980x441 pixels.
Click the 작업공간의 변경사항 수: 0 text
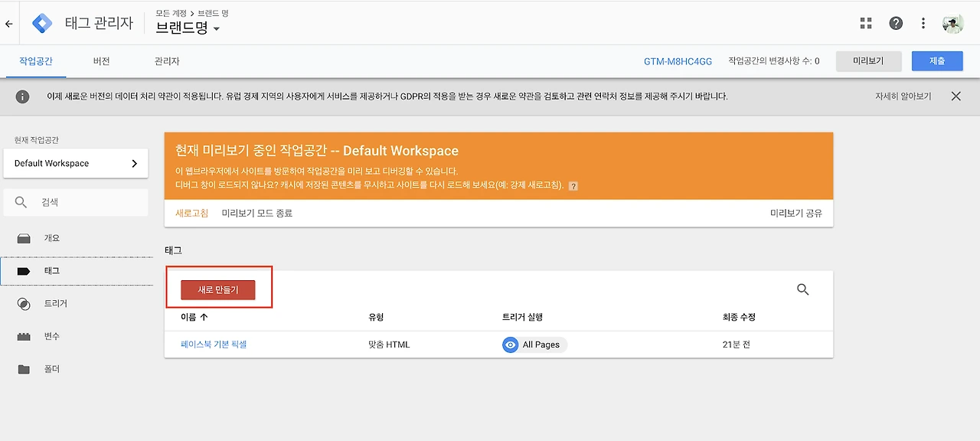point(773,61)
